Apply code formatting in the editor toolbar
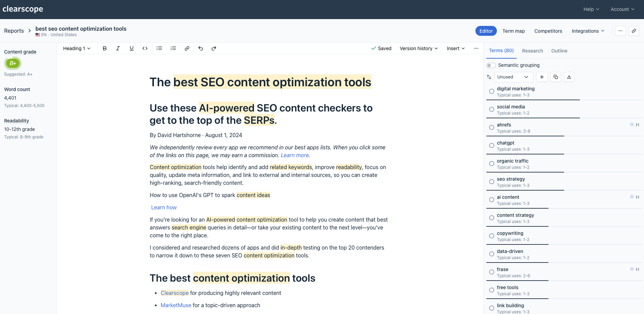644x314 pixels. [x=145, y=48]
